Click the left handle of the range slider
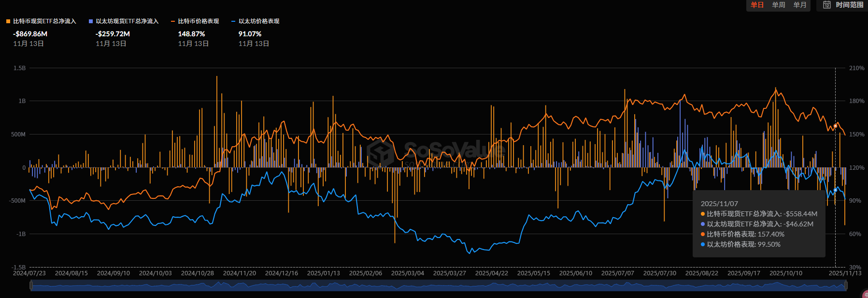This screenshot has height=298, width=868. [x=31, y=286]
